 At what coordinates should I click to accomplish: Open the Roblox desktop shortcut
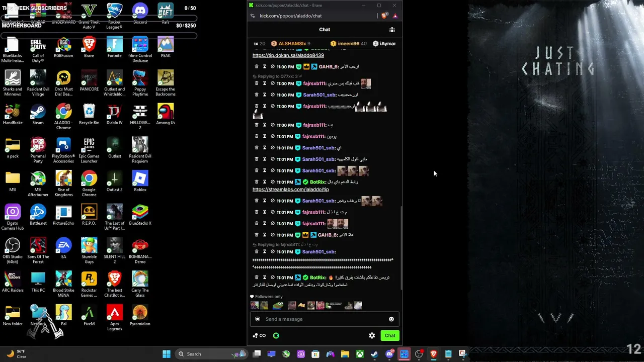140,181
